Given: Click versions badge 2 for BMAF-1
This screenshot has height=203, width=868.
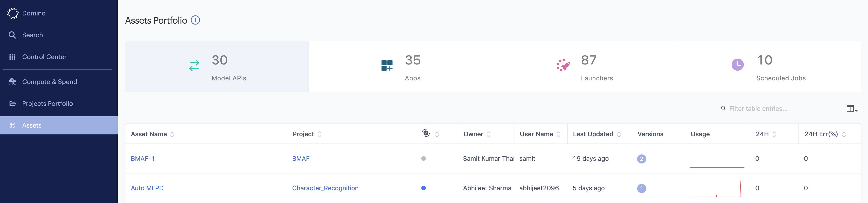Looking at the screenshot, I should pos(641,159).
